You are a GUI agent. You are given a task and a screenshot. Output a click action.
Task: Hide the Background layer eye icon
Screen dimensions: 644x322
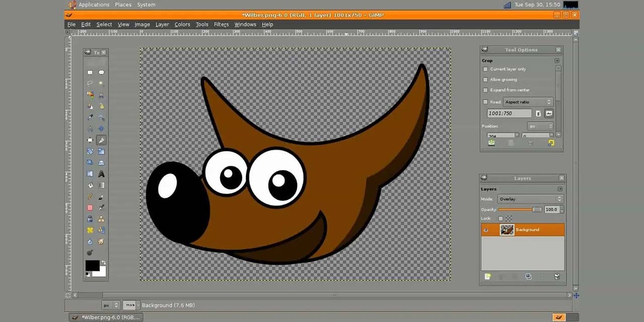(486, 230)
